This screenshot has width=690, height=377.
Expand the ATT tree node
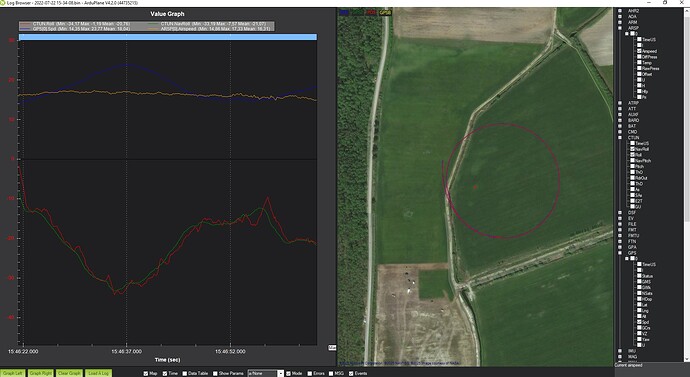[x=620, y=109]
